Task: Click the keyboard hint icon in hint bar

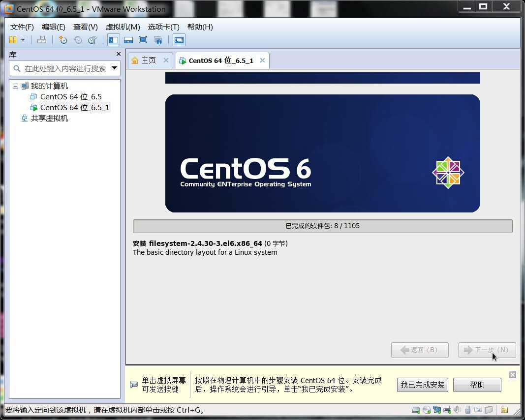Action: pos(134,385)
